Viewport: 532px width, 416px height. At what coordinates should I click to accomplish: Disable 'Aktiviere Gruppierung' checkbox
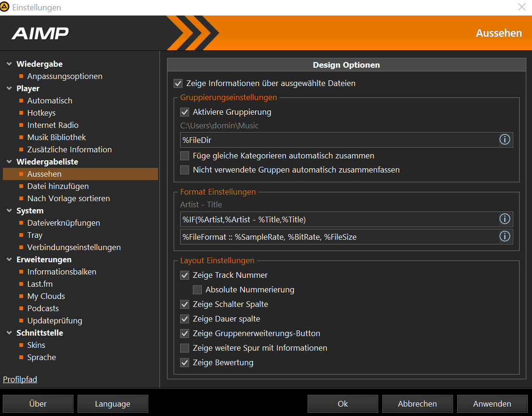point(184,112)
